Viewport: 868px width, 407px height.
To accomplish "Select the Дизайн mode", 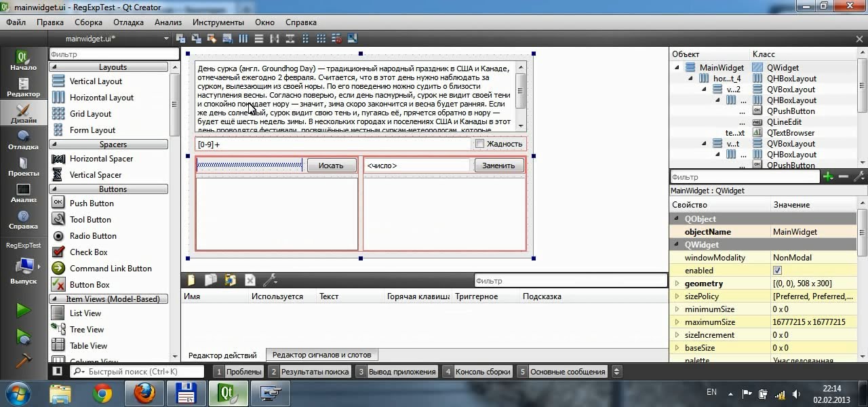I will 23,113.
